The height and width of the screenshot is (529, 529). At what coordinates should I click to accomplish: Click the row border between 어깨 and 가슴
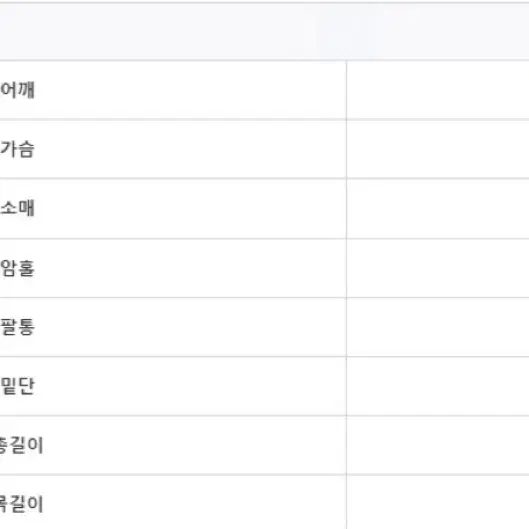pos(264,119)
